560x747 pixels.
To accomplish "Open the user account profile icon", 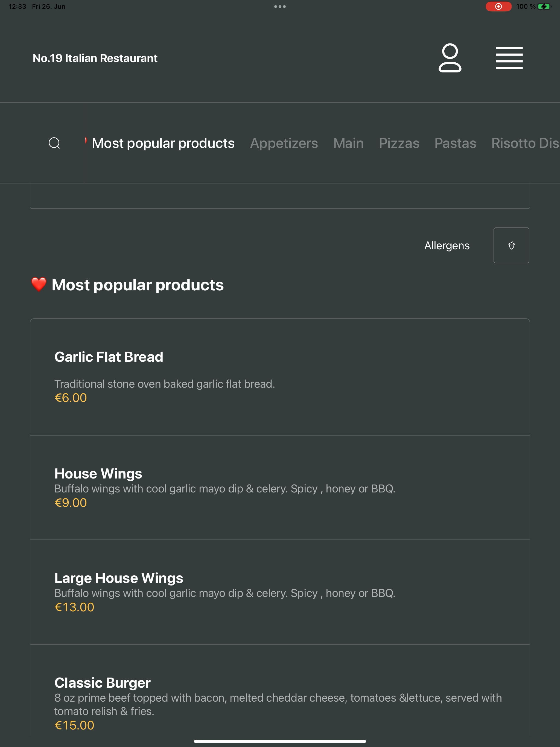I will pyautogui.click(x=450, y=58).
